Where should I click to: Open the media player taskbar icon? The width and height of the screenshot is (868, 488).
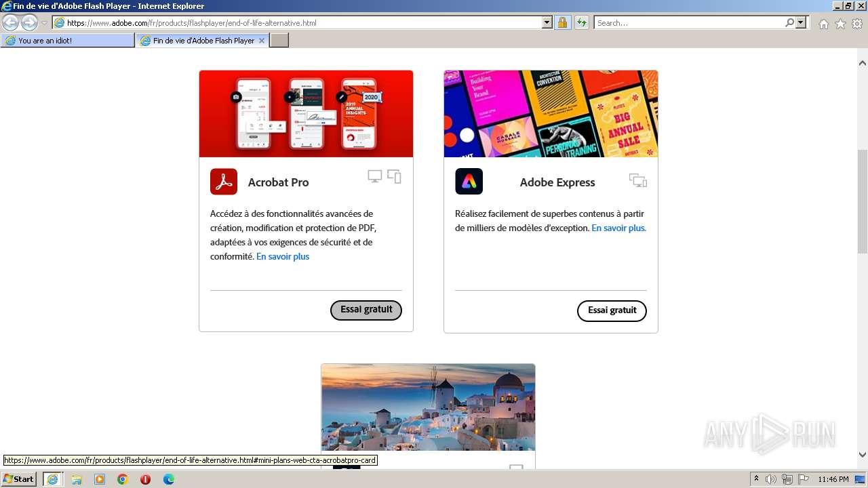click(x=100, y=479)
